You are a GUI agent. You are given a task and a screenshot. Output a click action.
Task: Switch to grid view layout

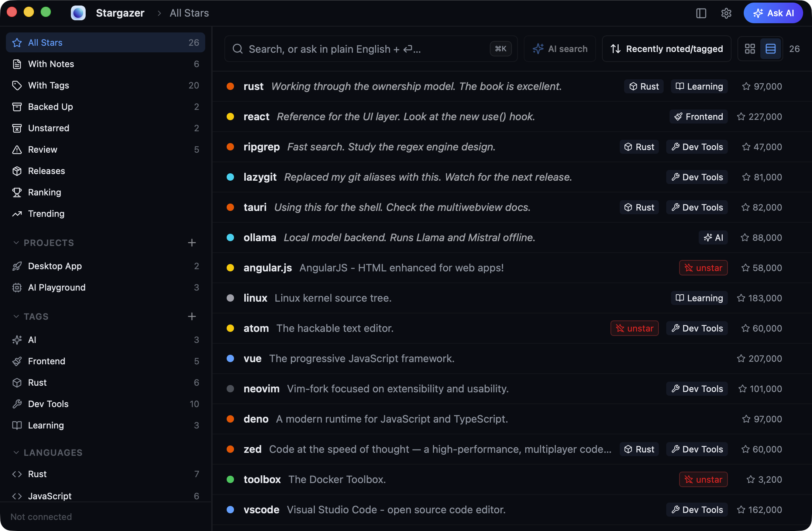coord(750,49)
